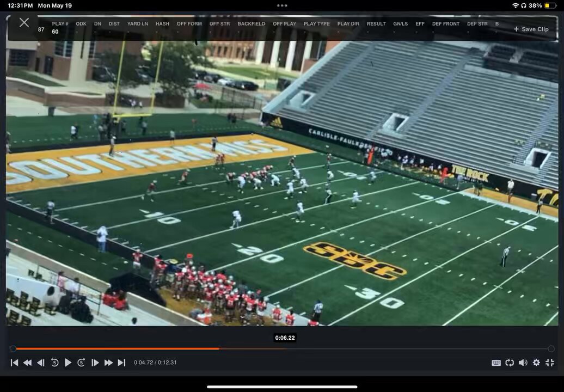
Task: Click the DN column header
Action: click(x=97, y=24)
